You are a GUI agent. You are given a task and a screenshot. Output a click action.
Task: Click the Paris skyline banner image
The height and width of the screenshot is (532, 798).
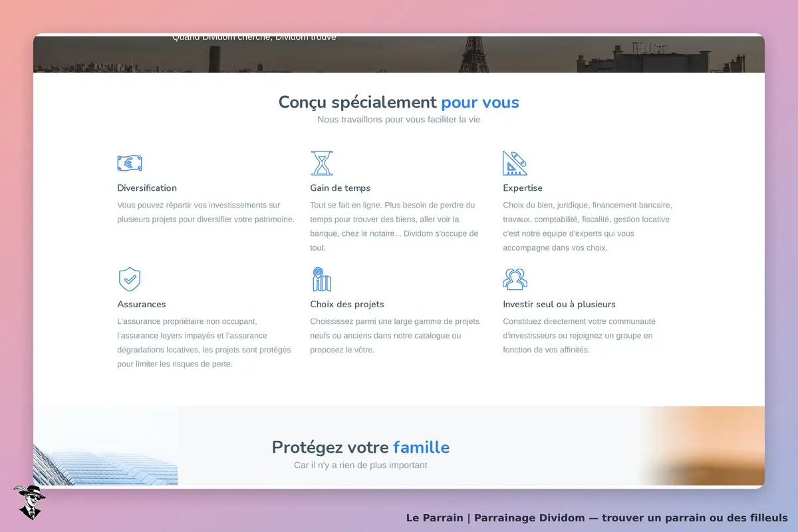tap(399, 54)
